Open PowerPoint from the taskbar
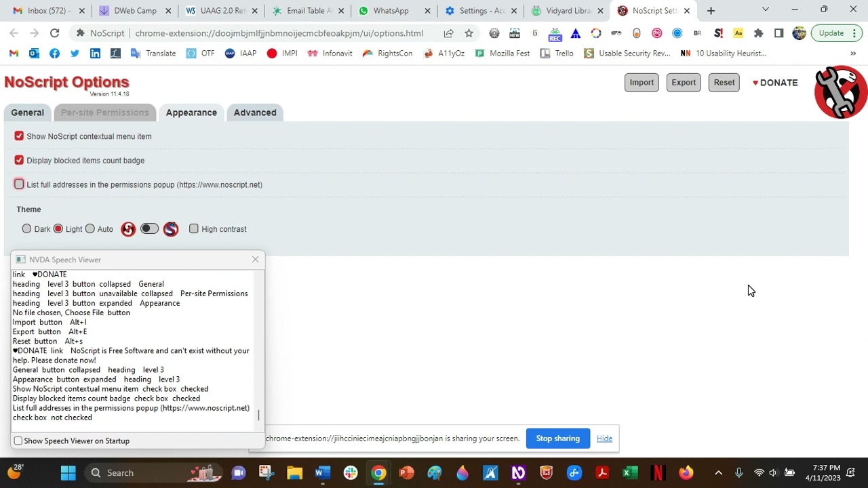 point(406,473)
